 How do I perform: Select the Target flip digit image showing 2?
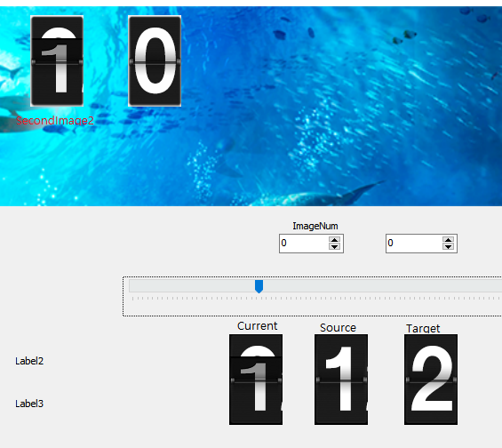[431, 380]
